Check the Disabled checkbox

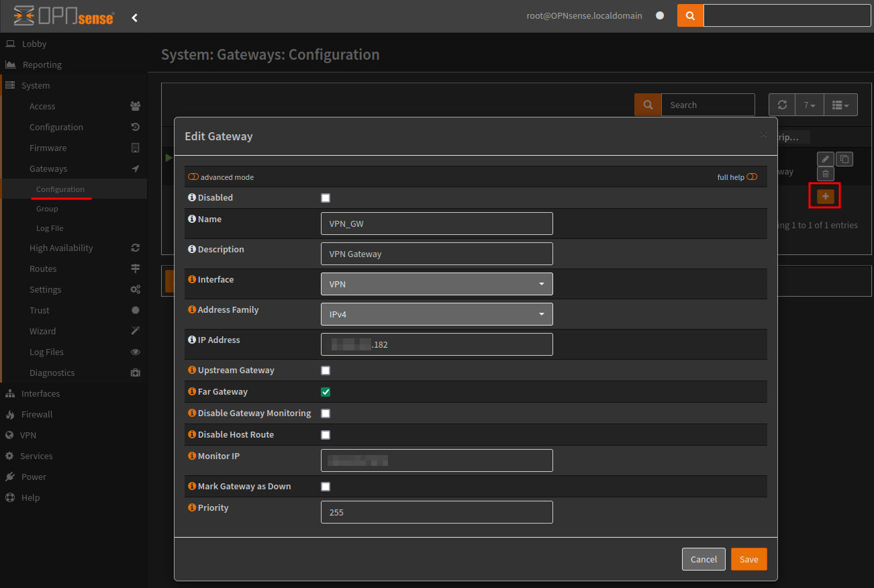pyautogui.click(x=326, y=198)
